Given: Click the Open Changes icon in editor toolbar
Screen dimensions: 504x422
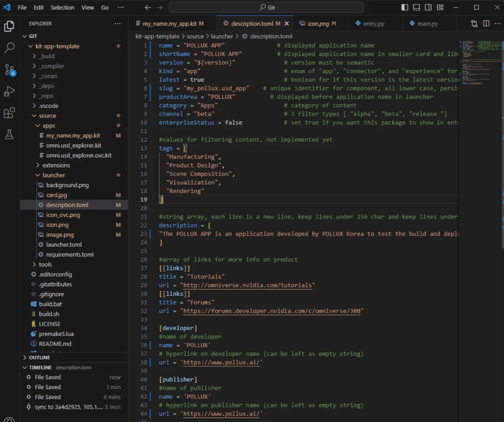Looking at the screenshot, I should point(474,23).
